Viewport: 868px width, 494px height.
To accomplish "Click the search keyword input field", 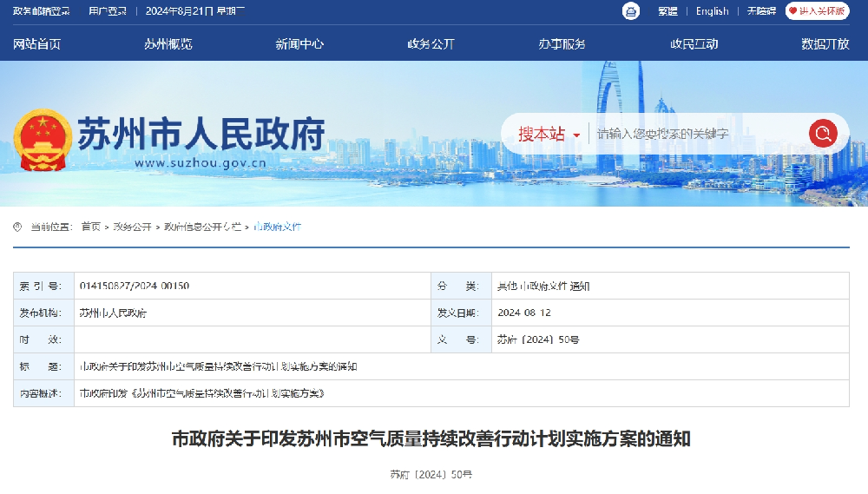I will [694, 134].
